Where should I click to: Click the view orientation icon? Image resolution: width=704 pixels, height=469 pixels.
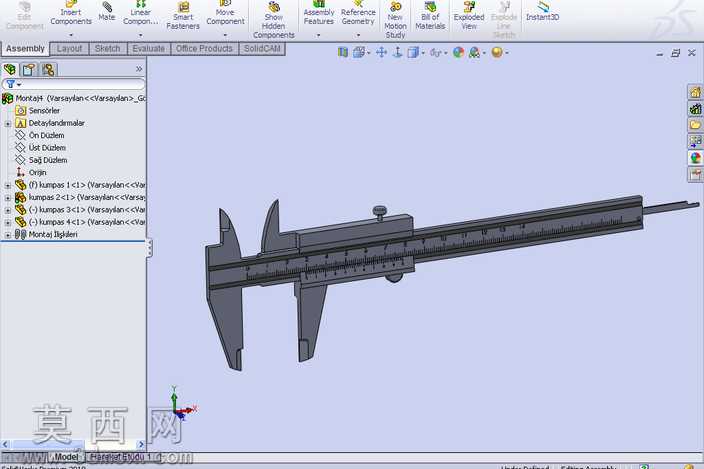coord(359,53)
